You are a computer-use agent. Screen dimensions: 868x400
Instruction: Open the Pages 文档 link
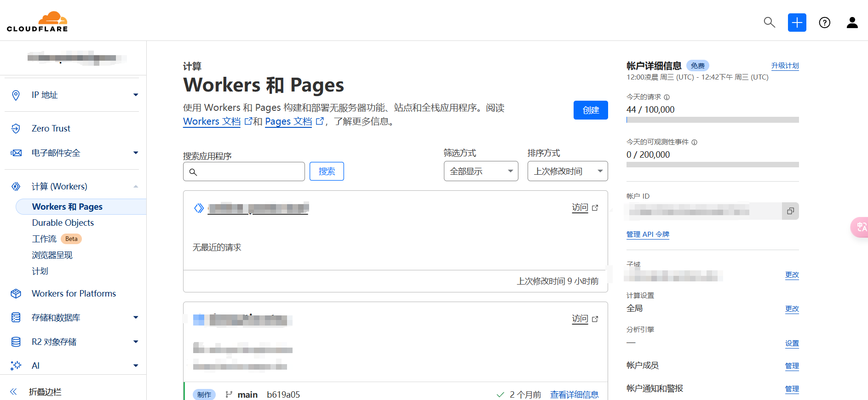pyautogui.click(x=288, y=121)
